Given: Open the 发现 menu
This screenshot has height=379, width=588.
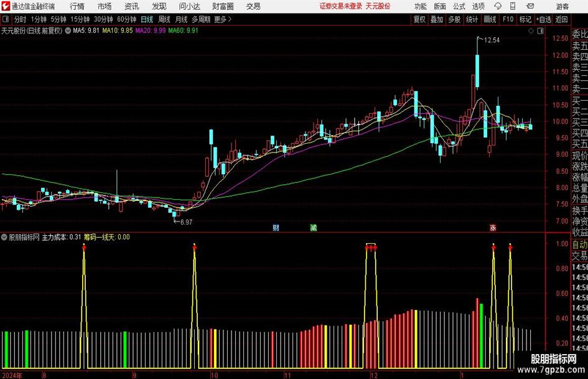Looking at the screenshot, I should click(159, 6).
